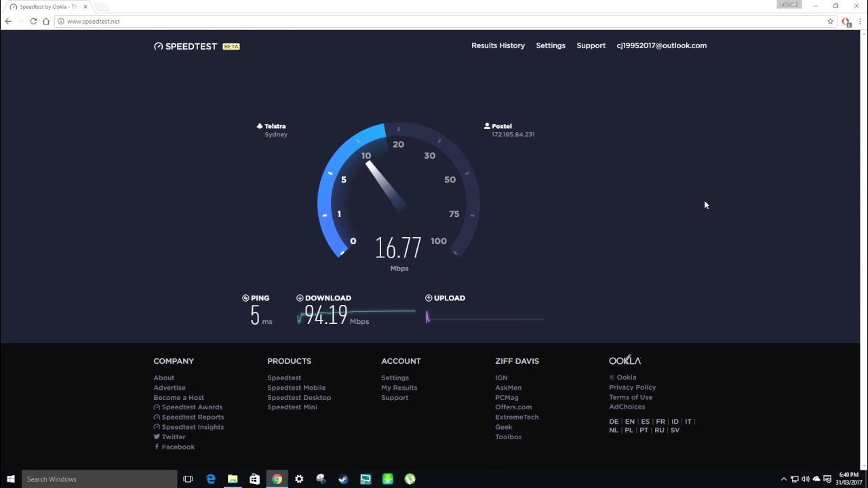Open Speedtest Mobile link

(x=296, y=388)
